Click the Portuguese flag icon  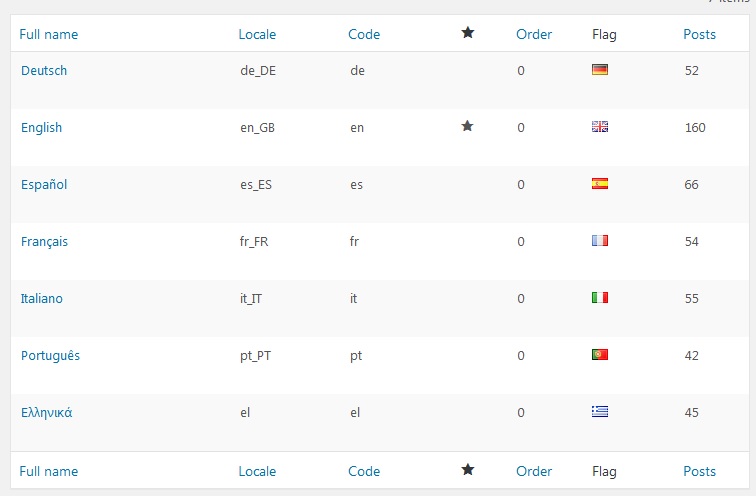[600, 355]
